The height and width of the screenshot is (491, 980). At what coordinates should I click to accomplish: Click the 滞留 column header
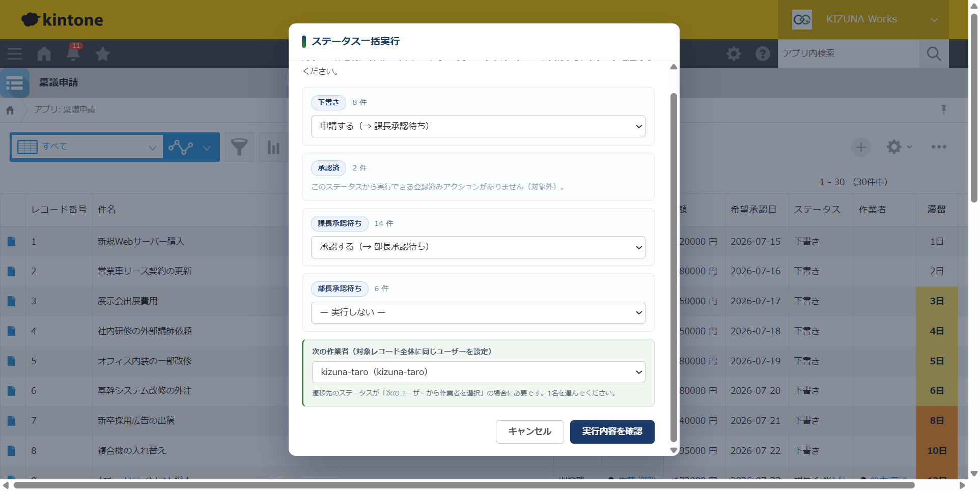(x=937, y=210)
